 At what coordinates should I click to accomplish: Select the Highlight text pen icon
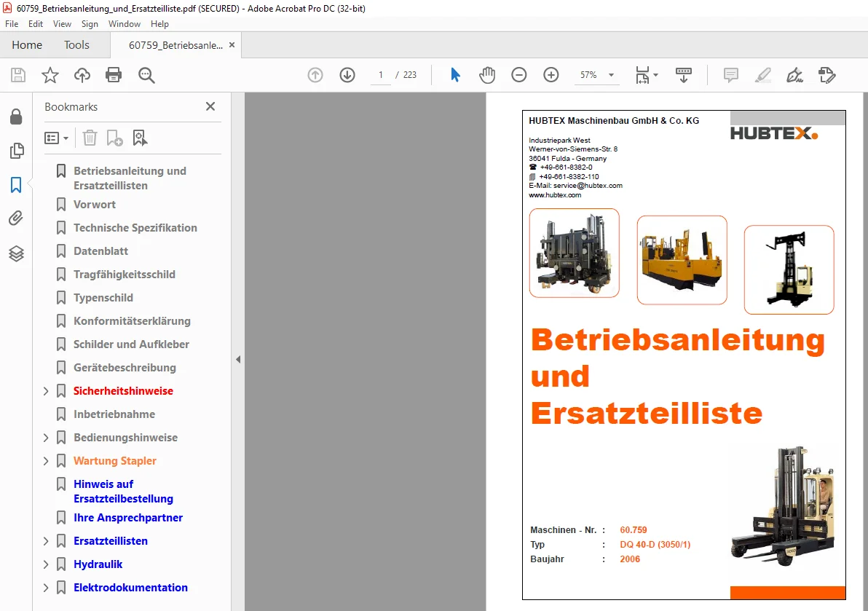pyautogui.click(x=763, y=75)
